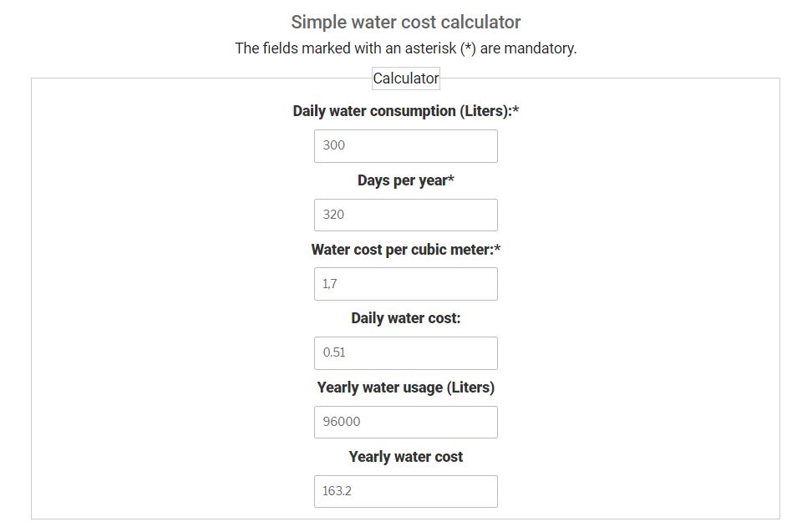The width and height of the screenshot is (797, 532).
Task: Click the mandatory fields asterisk notice text
Action: (x=406, y=48)
